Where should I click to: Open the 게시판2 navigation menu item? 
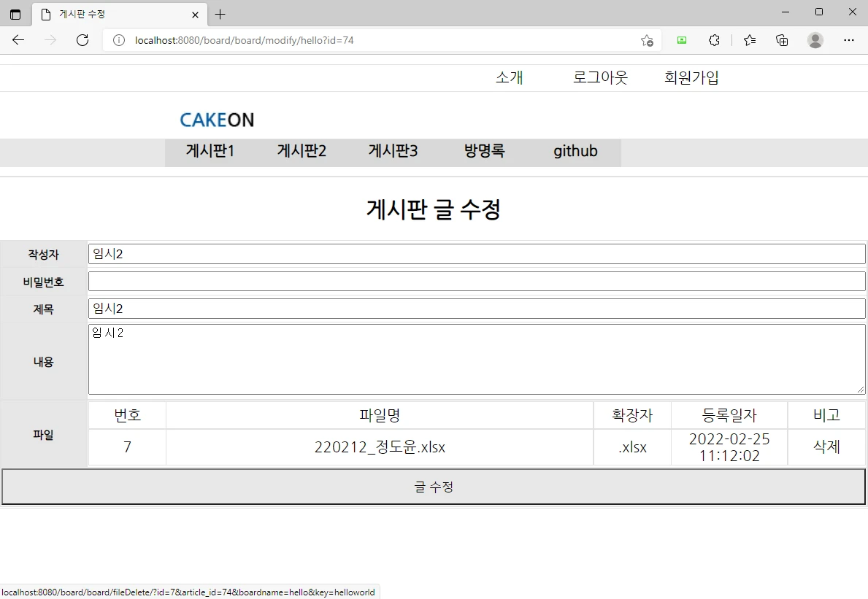pyautogui.click(x=302, y=151)
